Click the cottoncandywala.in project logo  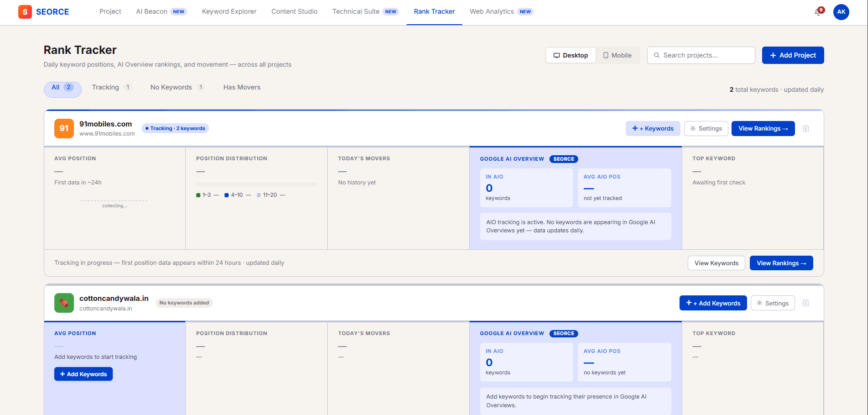pos(64,303)
